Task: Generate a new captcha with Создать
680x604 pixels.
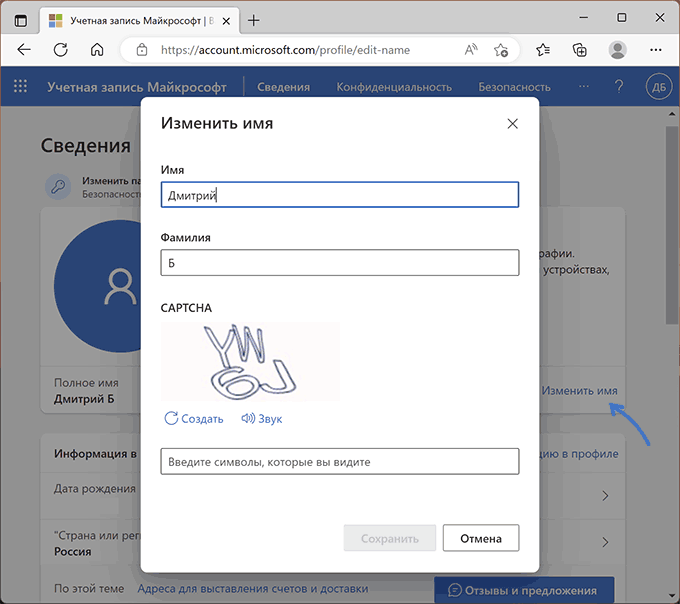Action: click(x=194, y=418)
